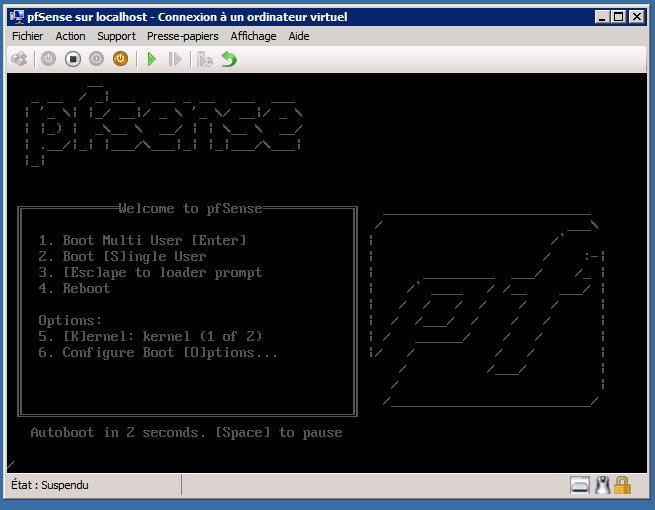Click the "Options:" label in console

(x=70, y=321)
